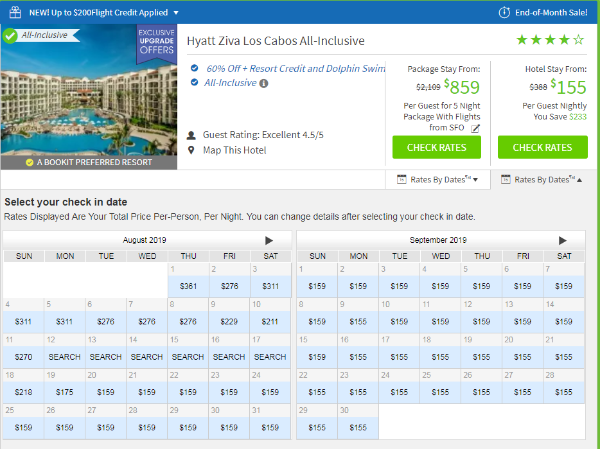Viewport: 600px width, 449px height.
Task: Select September 14 rate $159
Action: coord(564,322)
